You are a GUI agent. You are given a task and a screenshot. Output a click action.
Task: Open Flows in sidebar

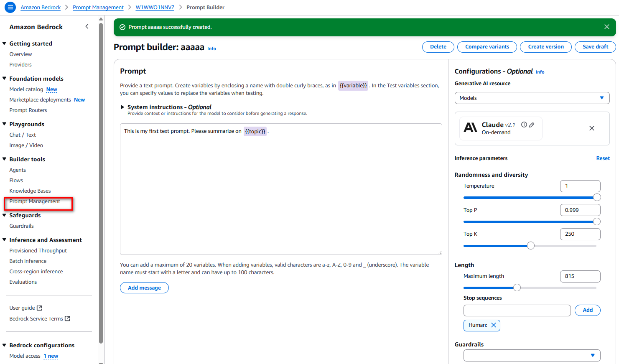16,181
